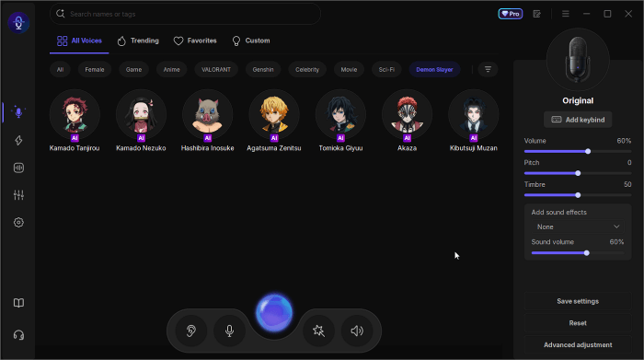Viewport: 644px width, 360px height.
Task: Open the settings gear in sidebar
Action: [18, 222]
